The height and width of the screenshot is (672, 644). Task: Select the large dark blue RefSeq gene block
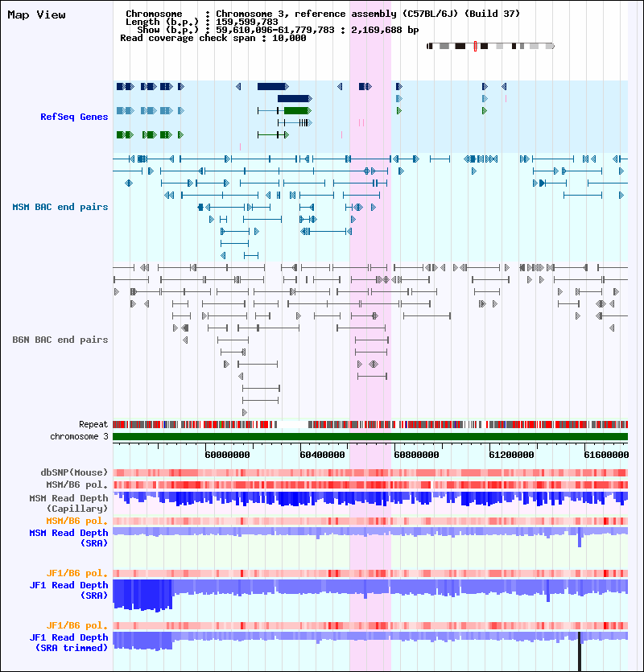273,87
